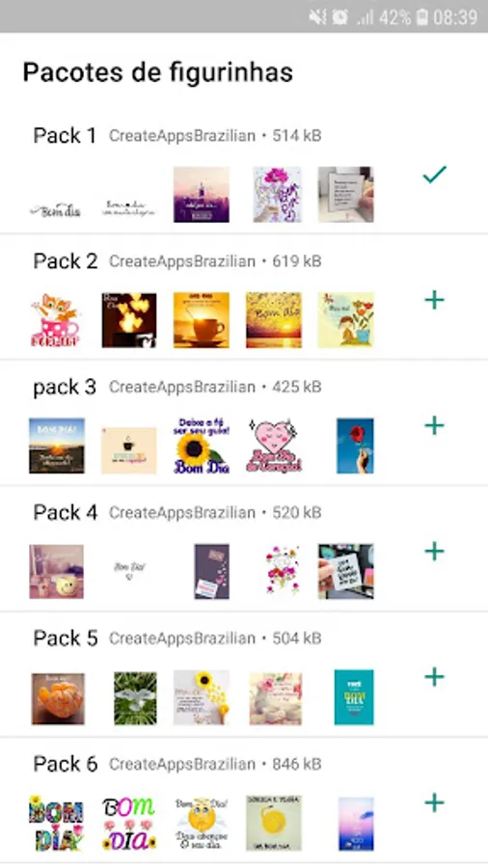488x868 pixels.
Task: Tap the alarm icon in status bar
Action: pos(339,17)
